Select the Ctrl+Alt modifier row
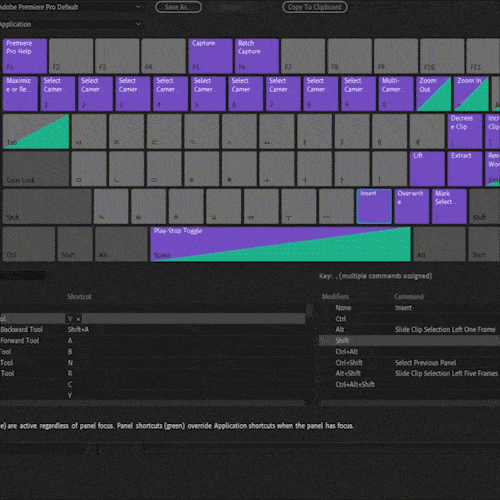 (x=409, y=352)
